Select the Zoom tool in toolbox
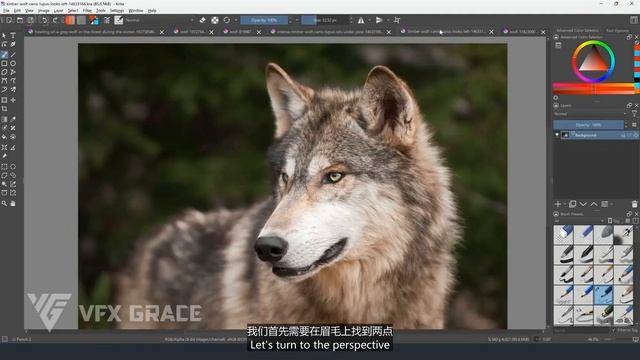The width and height of the screenshot is (640, 360). (4, 203)
